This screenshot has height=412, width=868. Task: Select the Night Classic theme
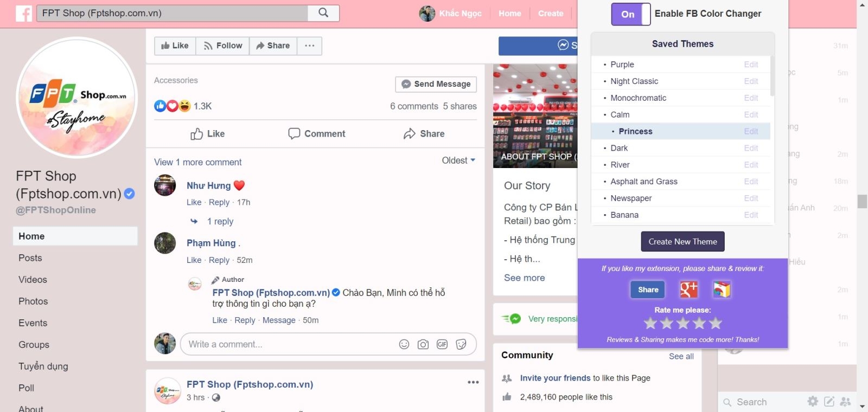pos(634,81)
